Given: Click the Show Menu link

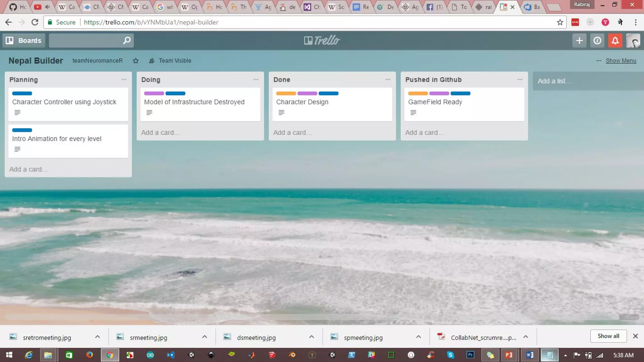Looking at the screenshot, I should tap(621, 61).
